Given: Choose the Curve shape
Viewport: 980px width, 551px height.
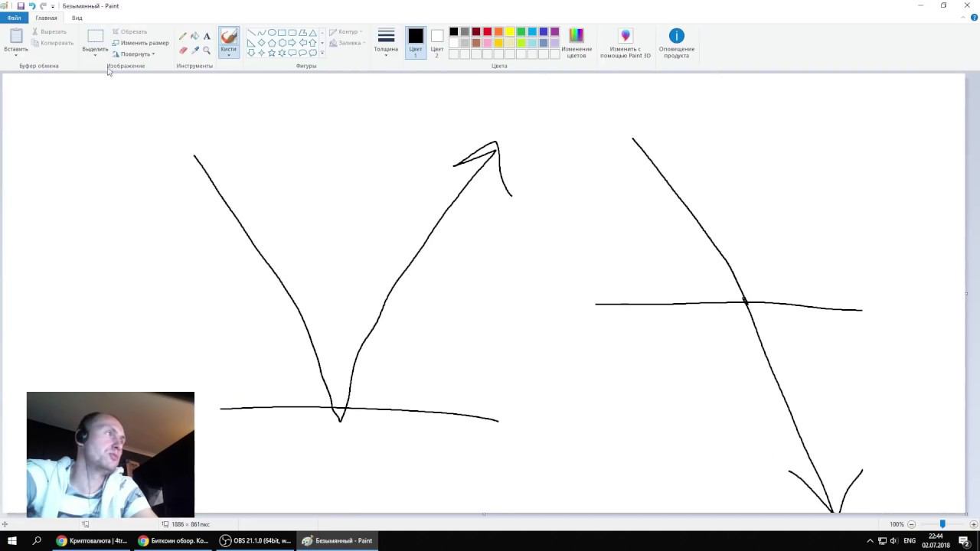Looking at the screenshot, I should (262, 33).
